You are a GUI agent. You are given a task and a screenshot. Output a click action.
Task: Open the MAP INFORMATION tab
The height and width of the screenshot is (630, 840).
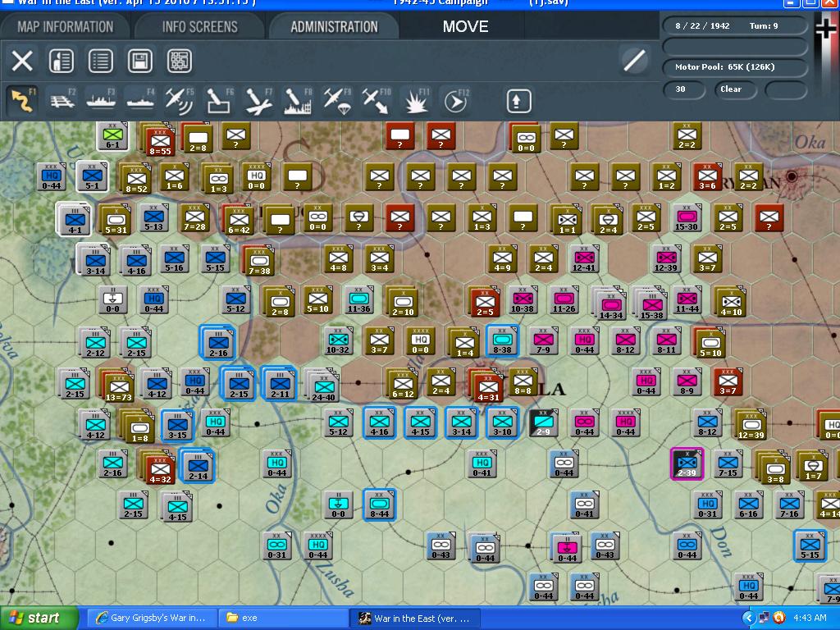tap(65, 27)
